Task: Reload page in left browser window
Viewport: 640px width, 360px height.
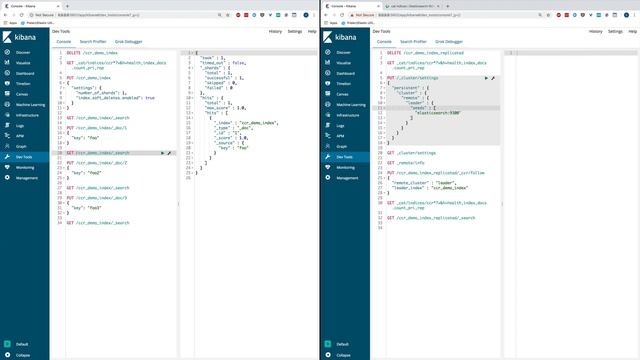Action: click(21, 15)
